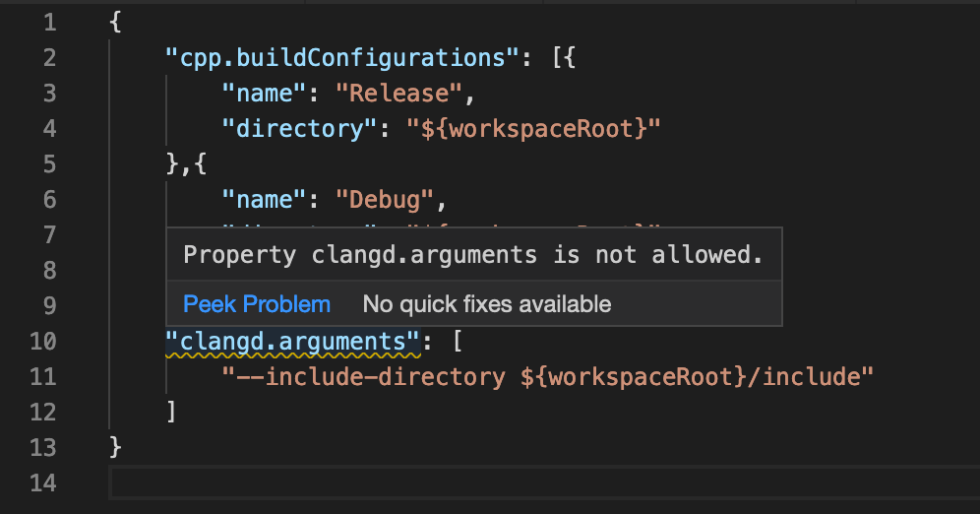This screenshot has height=514, width=980.
Task: Click the closing brace on line 13
Action: coord(115,448)
